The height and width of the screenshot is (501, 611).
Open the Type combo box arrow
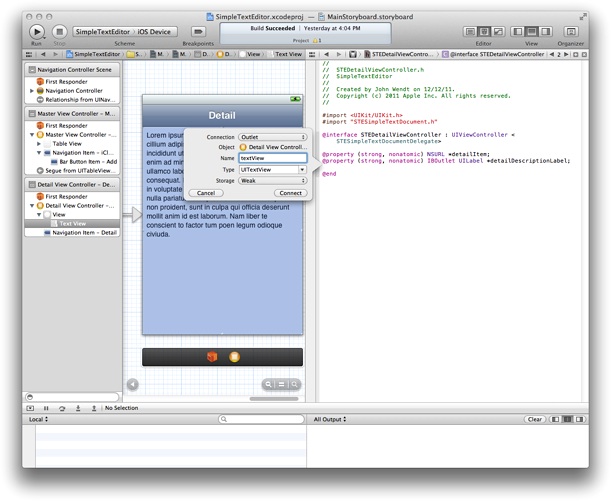tap(302, 170)
